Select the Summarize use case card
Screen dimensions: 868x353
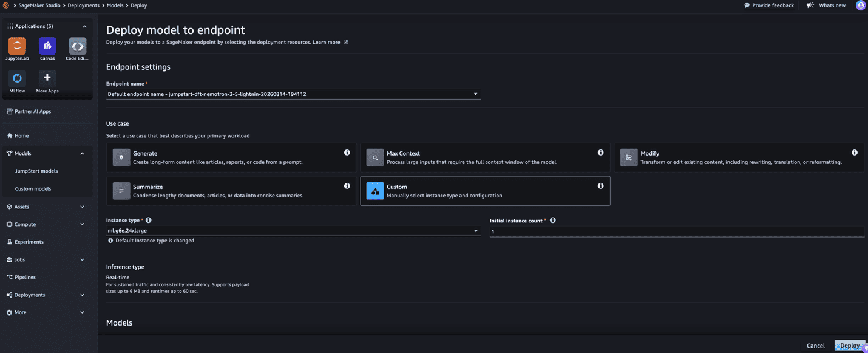click(231, 191)
